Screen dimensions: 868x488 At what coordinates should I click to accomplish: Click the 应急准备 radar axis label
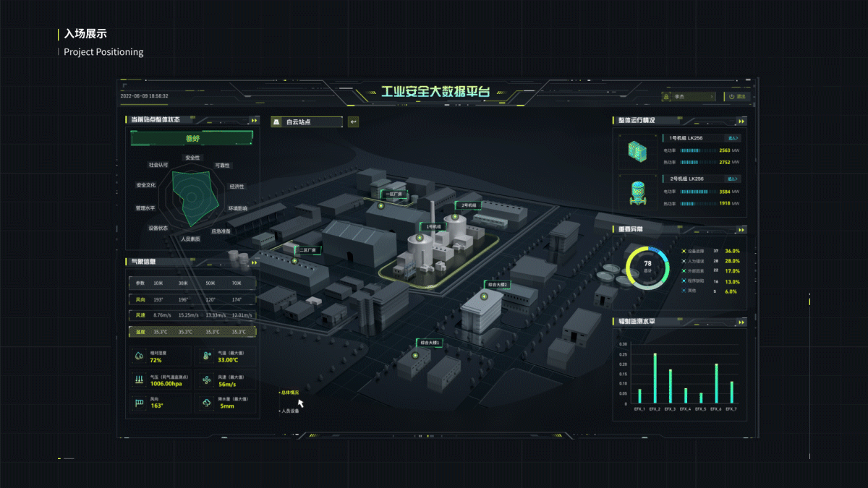[221, 231]
